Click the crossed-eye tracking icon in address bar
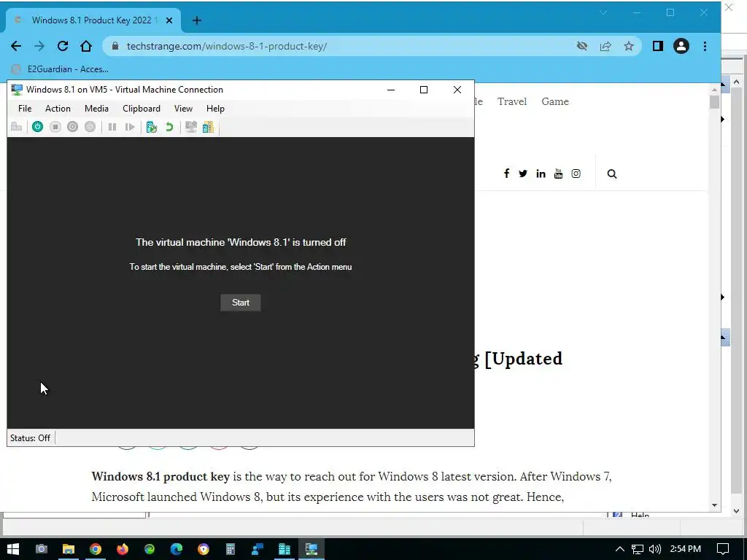Image resolution: width=747 pixels, height=560 pixels. (x=581, y=46)
